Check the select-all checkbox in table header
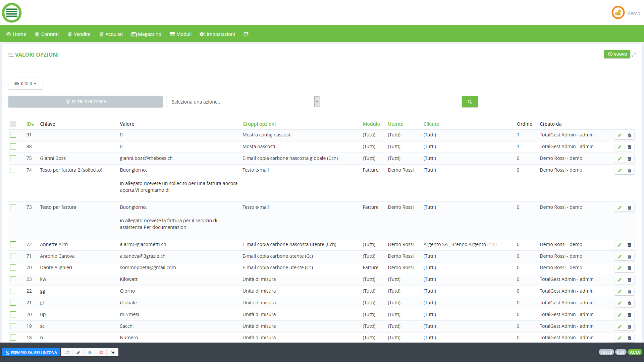The width and height of the screenshot is (644, 362). [13, 124]
